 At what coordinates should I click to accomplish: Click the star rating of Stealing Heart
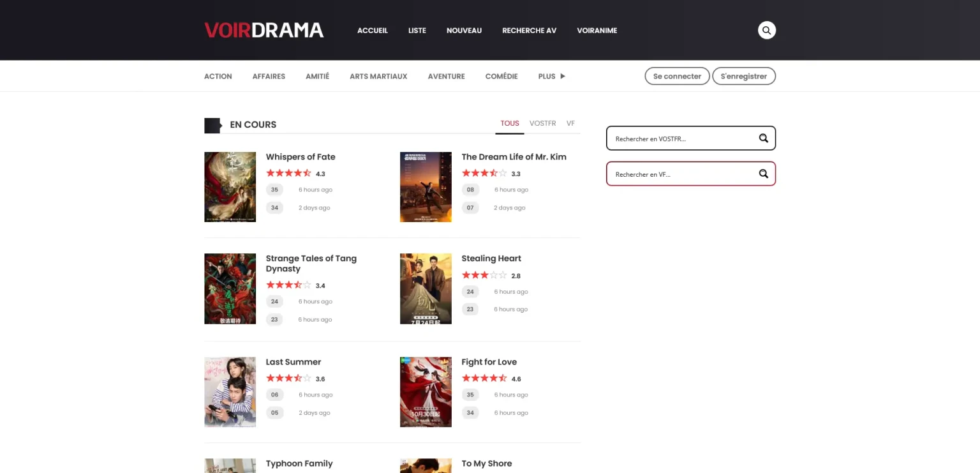484,275
